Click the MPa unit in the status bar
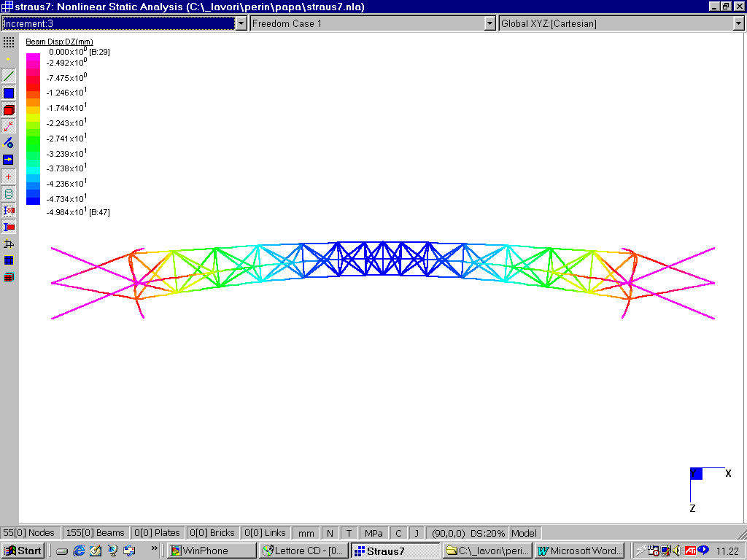Screen dimensions: 747x560 pos(373,533)
